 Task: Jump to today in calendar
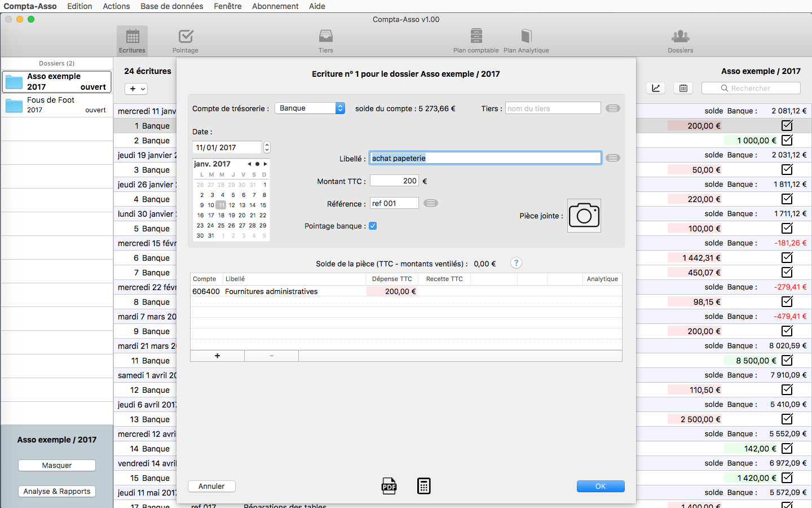pos(257,164)
